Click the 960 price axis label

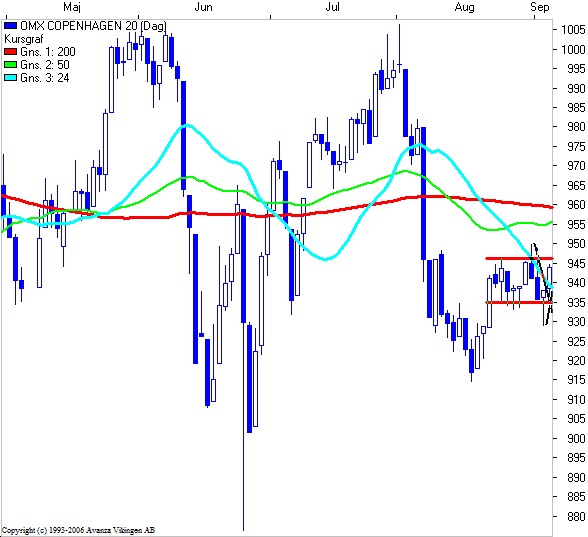[576, 205]
